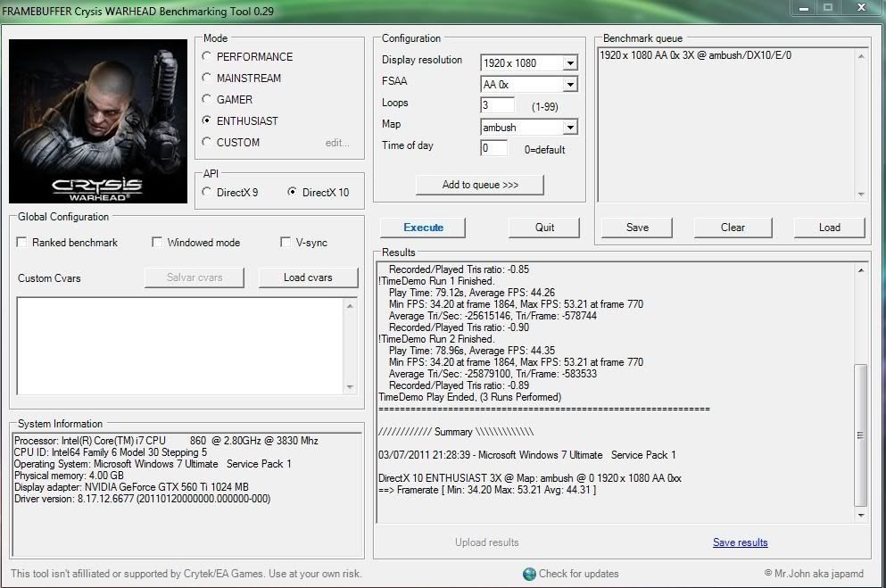Click the Custom Cvars box scroll-up arrow
Screen dimensions: 886x588
350,305
